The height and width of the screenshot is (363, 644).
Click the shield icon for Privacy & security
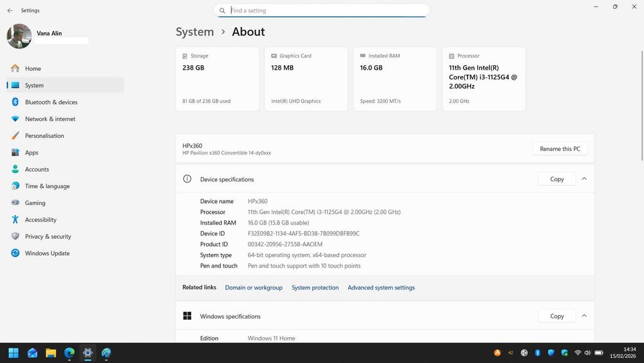point(15,237)
